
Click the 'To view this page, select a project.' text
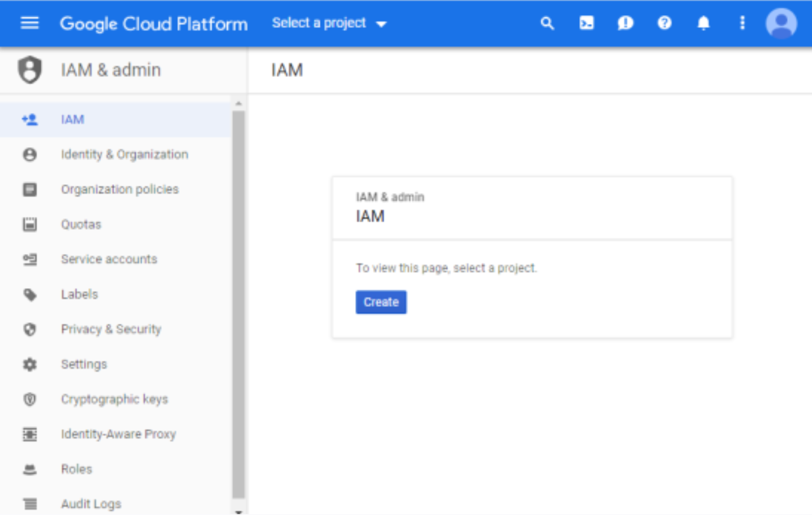[446, 268]
